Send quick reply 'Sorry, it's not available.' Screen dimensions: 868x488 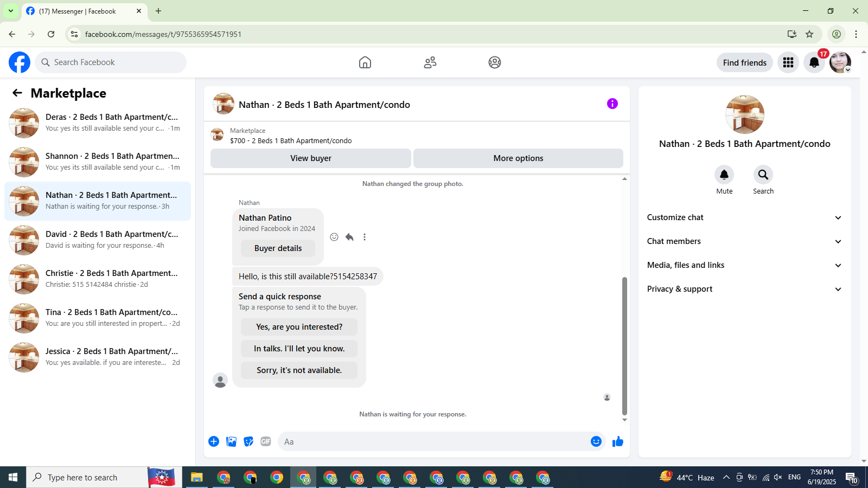299,370
